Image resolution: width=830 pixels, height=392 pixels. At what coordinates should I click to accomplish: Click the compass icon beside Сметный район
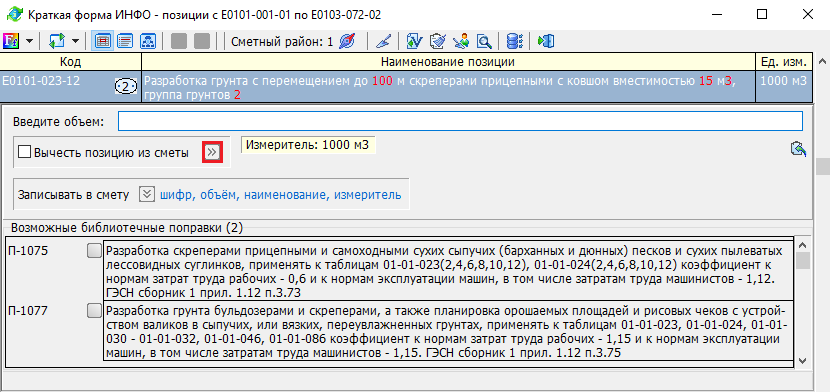click(347, 41)
